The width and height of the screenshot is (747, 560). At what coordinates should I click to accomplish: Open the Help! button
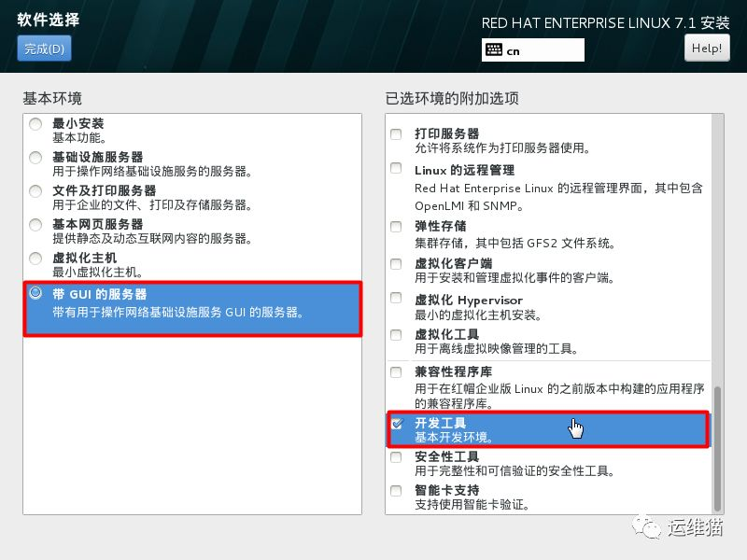tap(707, 49)
